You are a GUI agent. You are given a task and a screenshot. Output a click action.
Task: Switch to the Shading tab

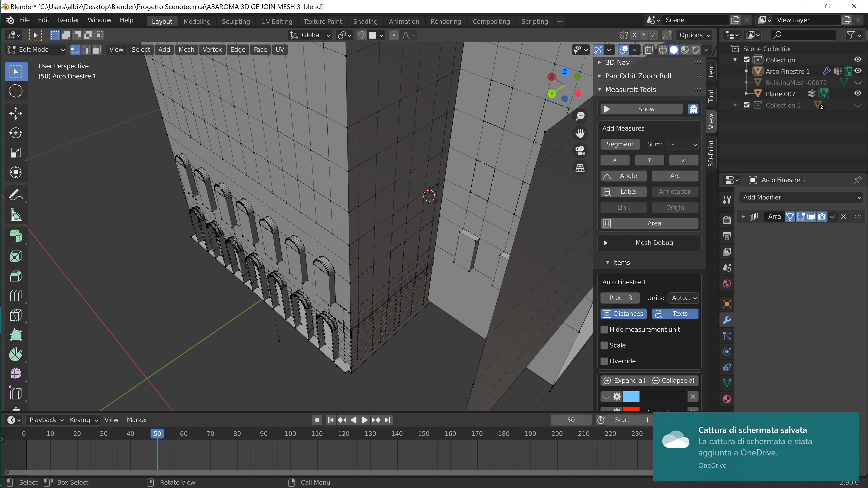pos(365,21)
